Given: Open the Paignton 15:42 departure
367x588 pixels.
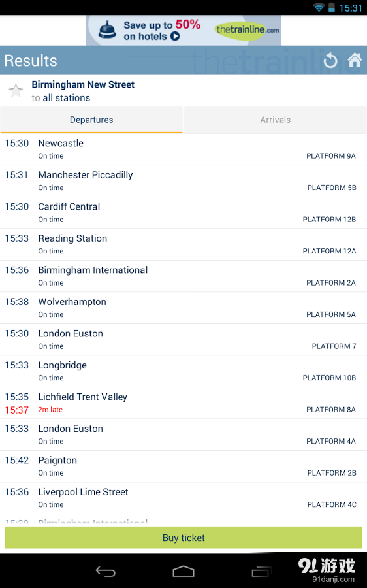Looking at the screenshot, I should [x=183, y=466].
